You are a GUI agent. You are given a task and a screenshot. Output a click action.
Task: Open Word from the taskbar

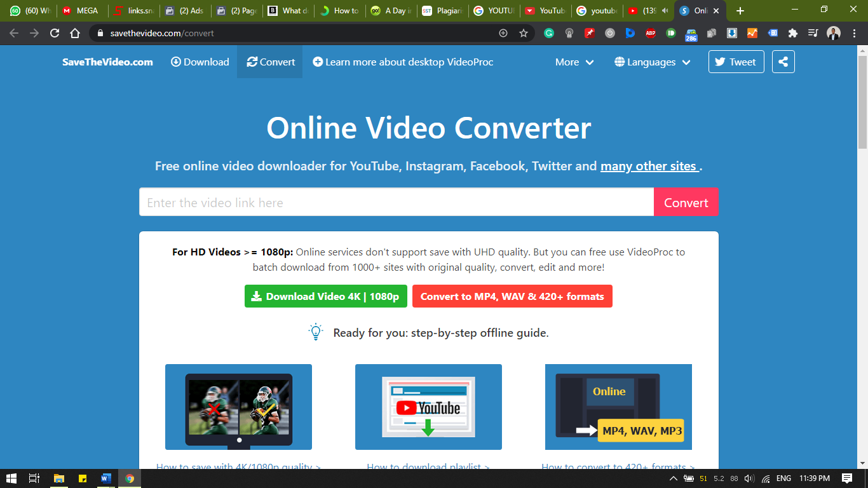point(106,478)
